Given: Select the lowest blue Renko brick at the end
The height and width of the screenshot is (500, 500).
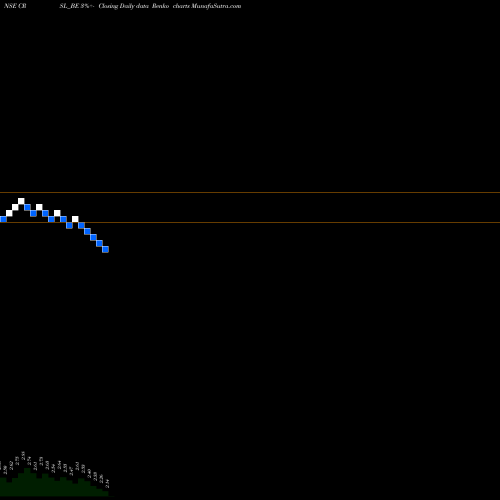Looking at the screenshot, I should point(105,249).
